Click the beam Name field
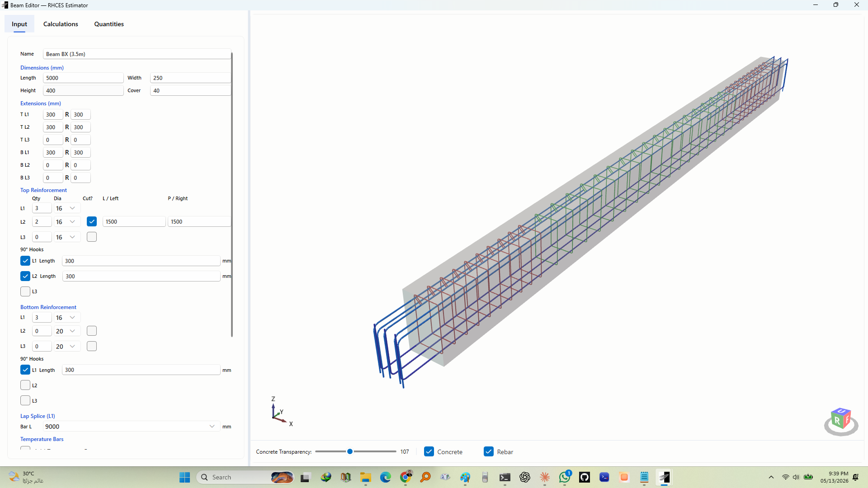The image size is (868, 488). [137, 54]
